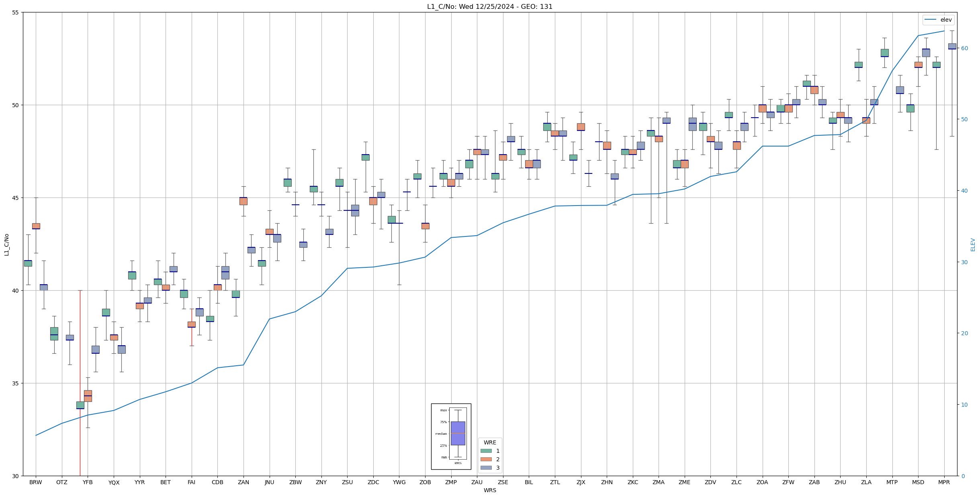
Task: Click the MPR station tick label
Action: [944, 482]
